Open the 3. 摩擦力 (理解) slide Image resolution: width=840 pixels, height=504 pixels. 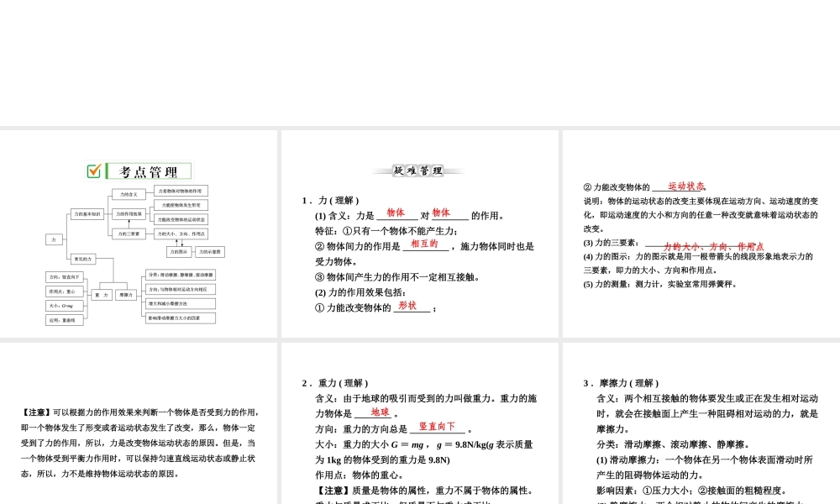coord(701,423)
